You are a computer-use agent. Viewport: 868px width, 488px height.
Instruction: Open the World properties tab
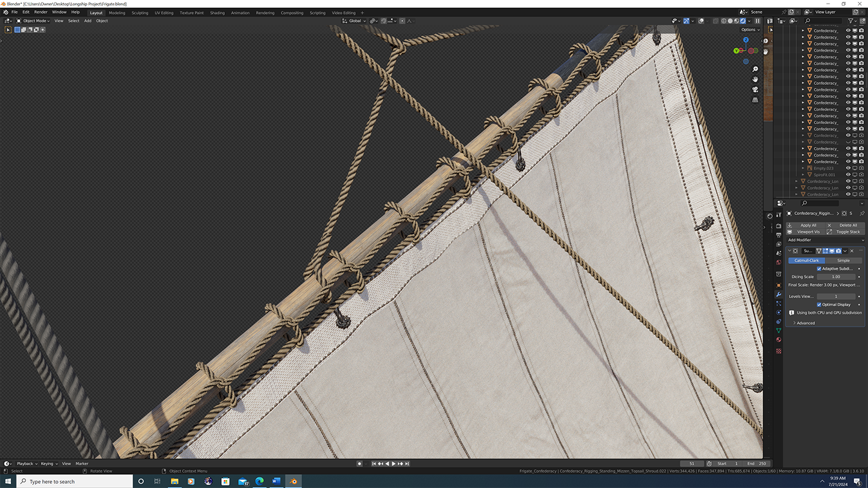[779, 263]
